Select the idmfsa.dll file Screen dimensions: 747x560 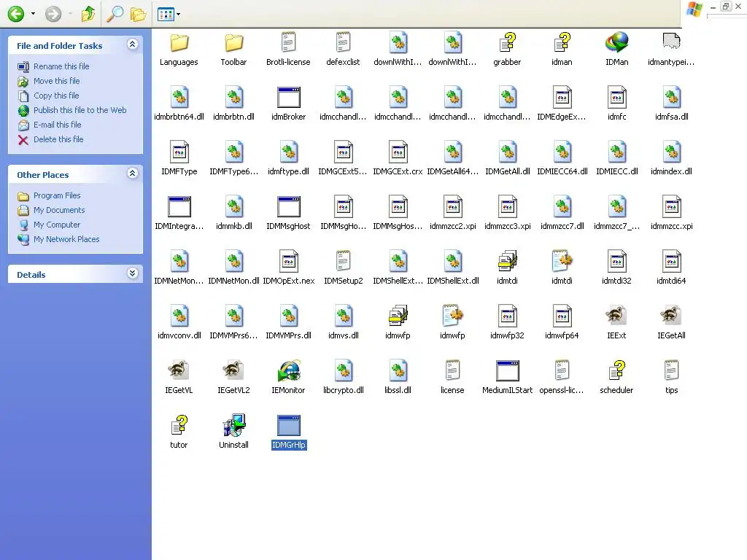[671, 104]
